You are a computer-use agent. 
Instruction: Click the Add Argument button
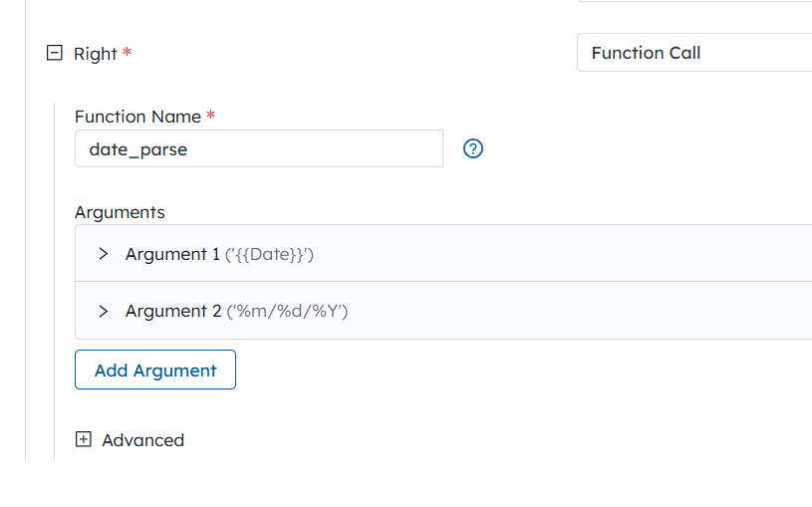[x=155, y=370]
